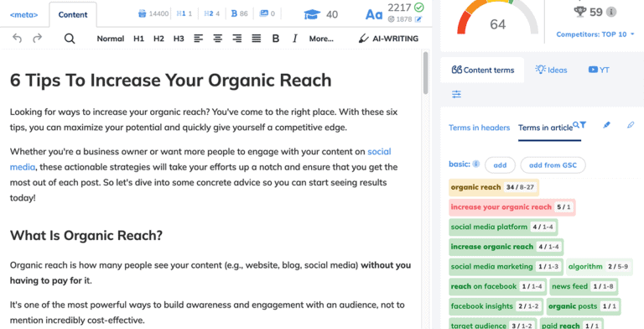Justify the text alignment
644x329 pixels.
click(x=257, y=39)
